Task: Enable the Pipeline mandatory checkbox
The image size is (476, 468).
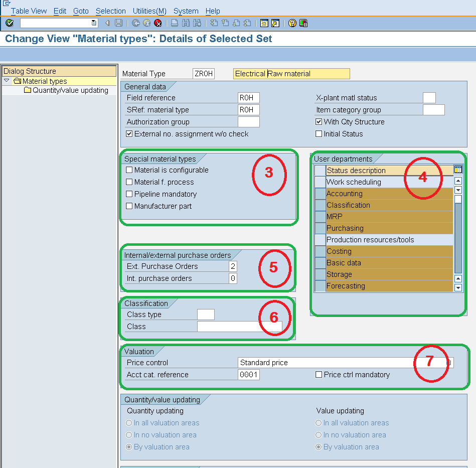Action: 129,194
